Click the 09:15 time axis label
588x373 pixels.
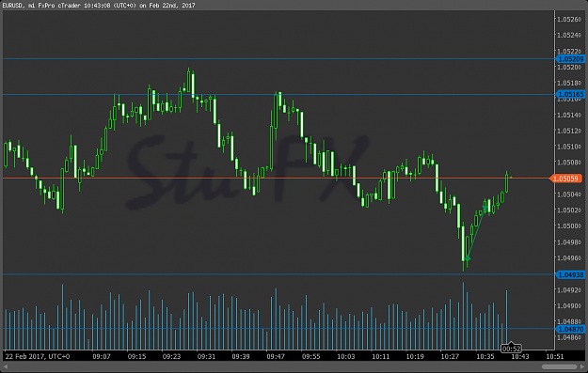tap(136, 356)
